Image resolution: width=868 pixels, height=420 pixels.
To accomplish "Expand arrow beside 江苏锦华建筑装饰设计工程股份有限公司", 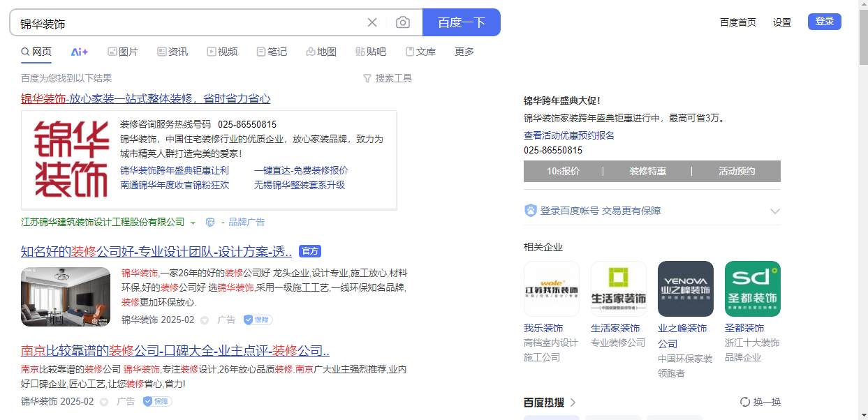I will click(x=193, y=223).
